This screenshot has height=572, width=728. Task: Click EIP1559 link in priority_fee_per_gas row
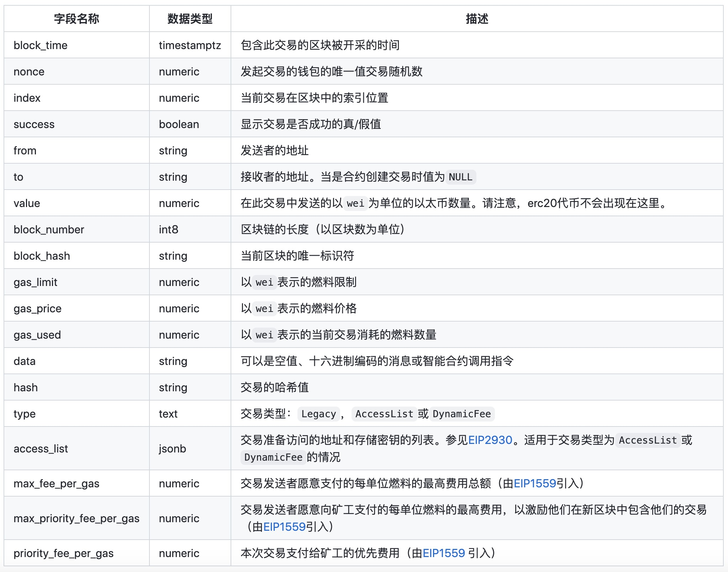pos(444,553)
